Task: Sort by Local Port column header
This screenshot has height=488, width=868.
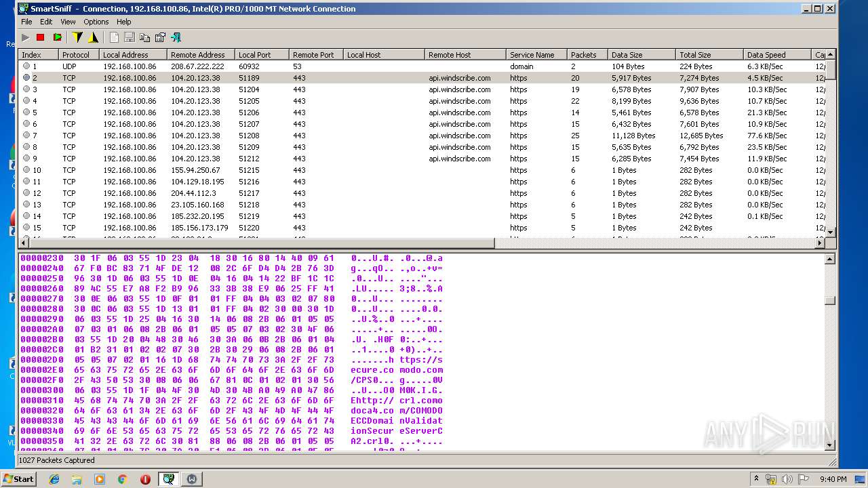Action: pos(262,55)
